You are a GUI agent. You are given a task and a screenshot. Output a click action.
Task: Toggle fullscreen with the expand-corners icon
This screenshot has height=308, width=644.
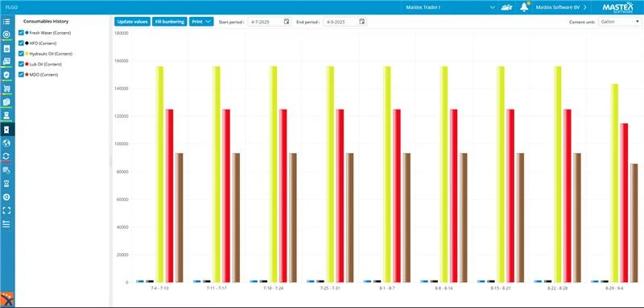[6, 210]
